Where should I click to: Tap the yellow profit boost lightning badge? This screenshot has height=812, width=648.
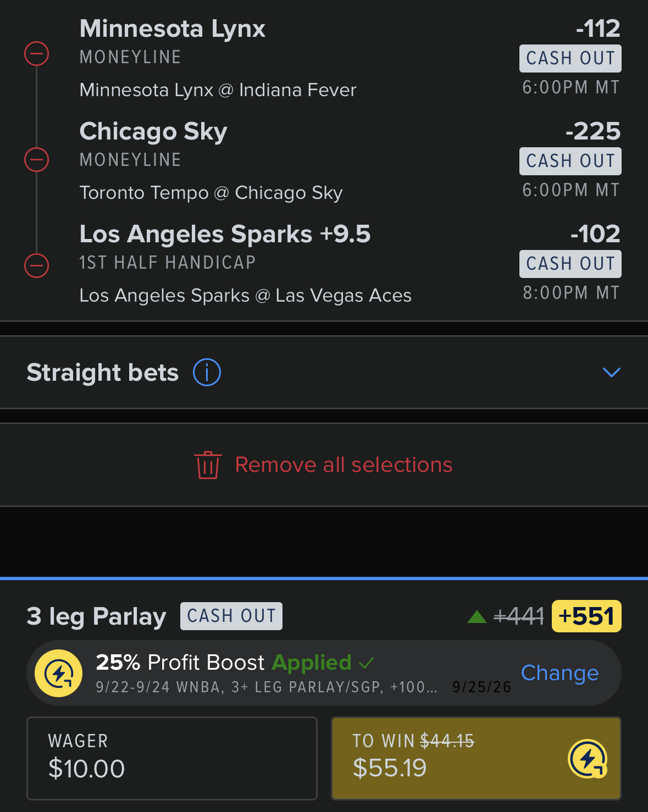[x=59, y=673]
